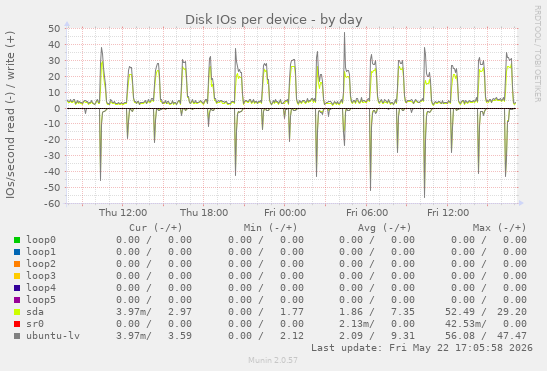This screenshot has width=547, height=371.
Task: Click the 'Min (-/+)' column header
Action: click(x=270, y=228)
